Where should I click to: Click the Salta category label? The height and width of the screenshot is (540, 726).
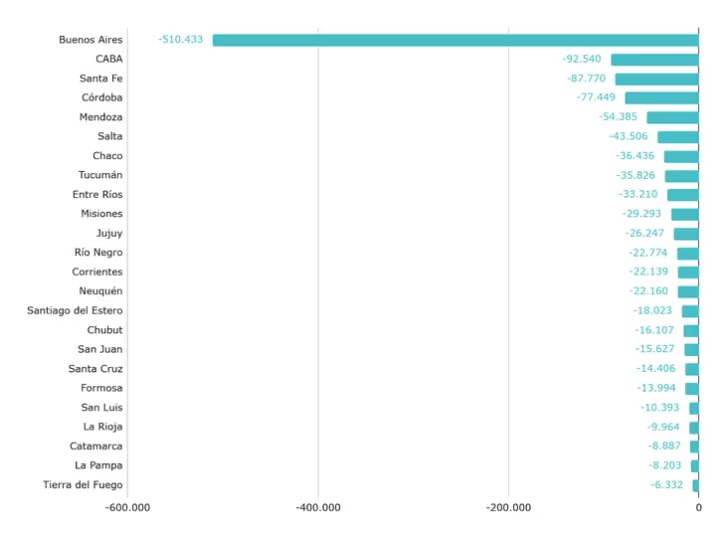coord(110,136)
